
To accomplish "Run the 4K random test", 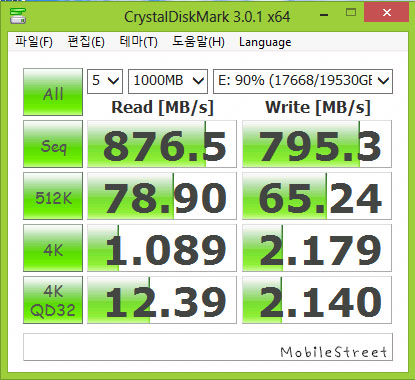I will point(53,248).
